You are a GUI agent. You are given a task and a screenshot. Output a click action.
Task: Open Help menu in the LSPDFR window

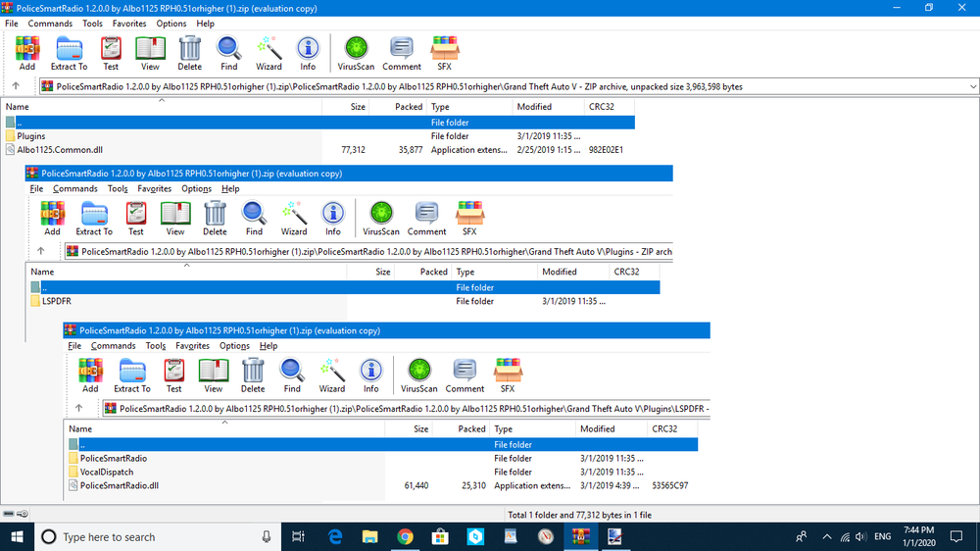point(269,345)
